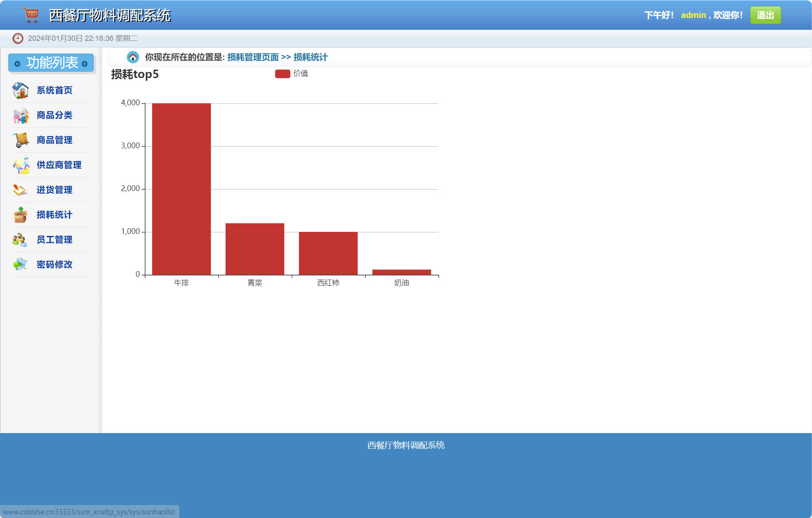The image size is (812, 518).
Task: Click the clock icon beside the date
Action: point(18,38)
